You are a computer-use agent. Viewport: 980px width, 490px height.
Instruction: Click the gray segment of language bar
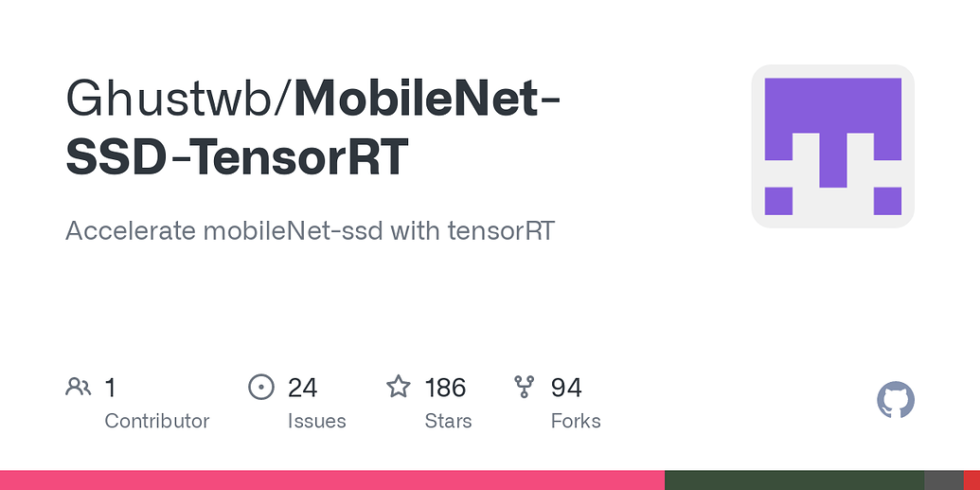click(943, 481)
